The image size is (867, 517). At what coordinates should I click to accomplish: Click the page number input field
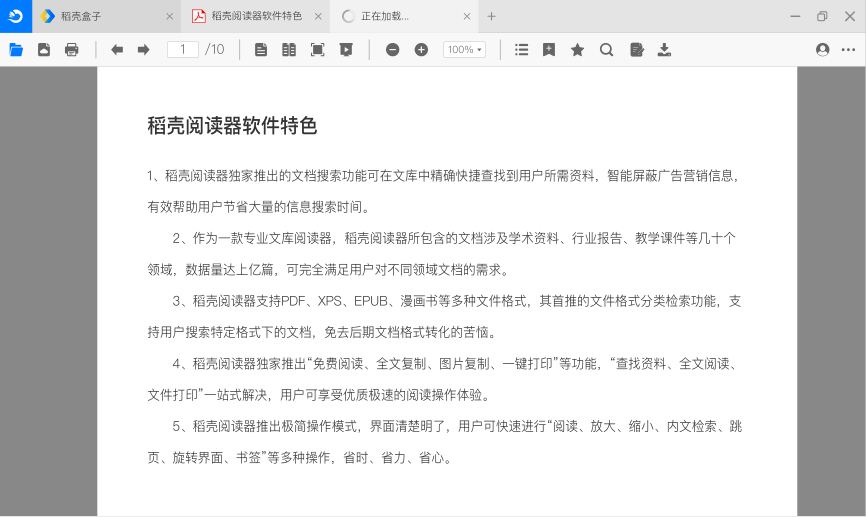[x=183, y=50]
